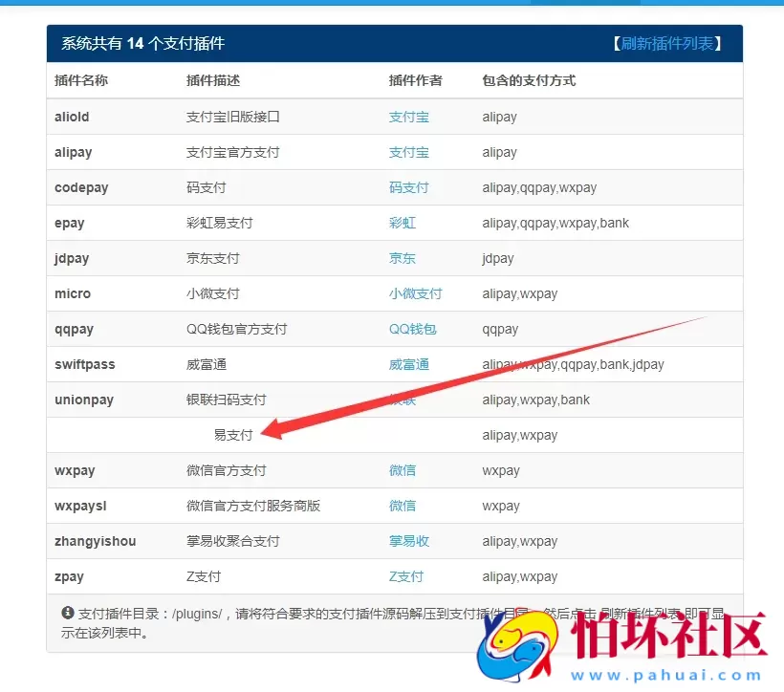The height and width of the screenshot is (692, 784).
Task: Click the 微信 link for wxpaysl plugin
Action: click(403, 506)
